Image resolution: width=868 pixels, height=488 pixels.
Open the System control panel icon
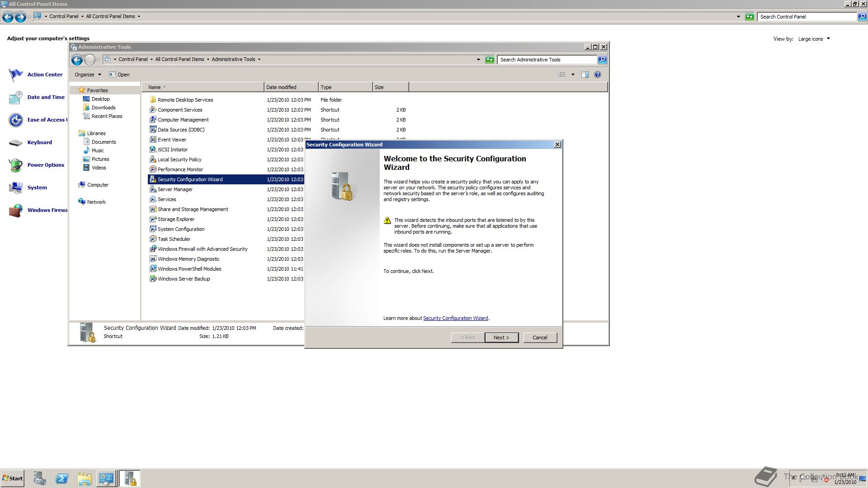coord(16,188)
